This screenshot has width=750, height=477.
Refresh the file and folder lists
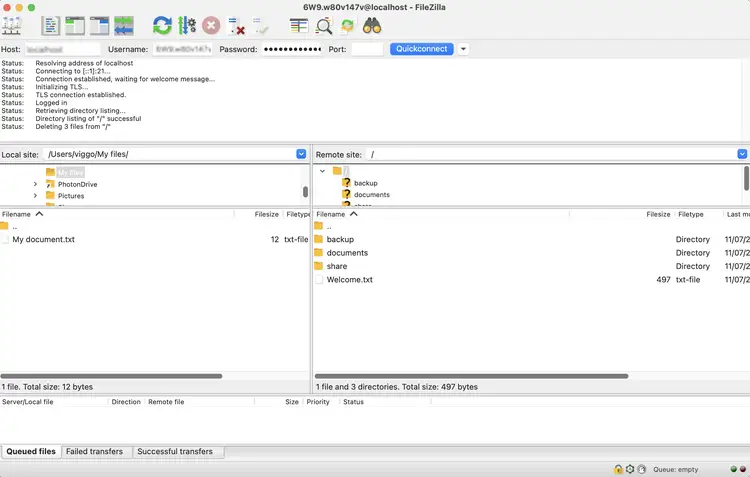pyautogui.click(x=162, y=26)
